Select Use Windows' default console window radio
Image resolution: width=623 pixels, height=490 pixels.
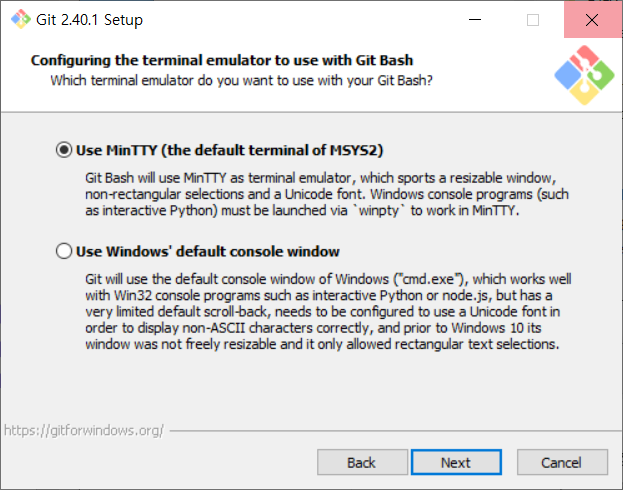(64, 251)
